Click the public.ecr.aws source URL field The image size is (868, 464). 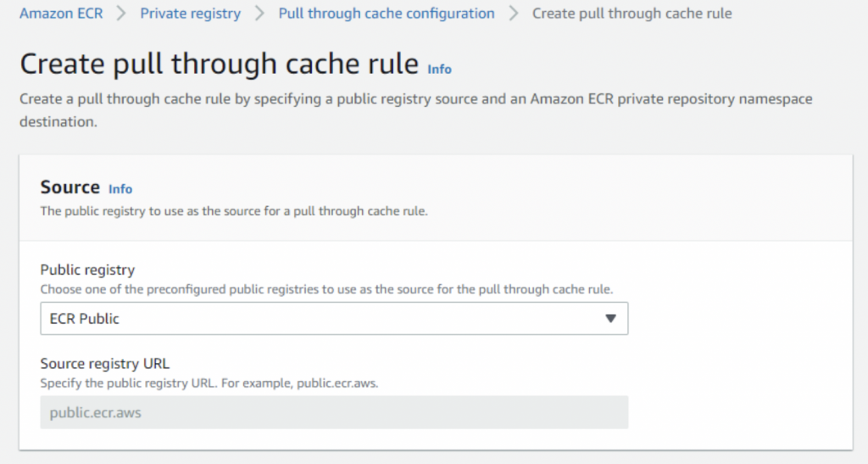click(334, 412)
